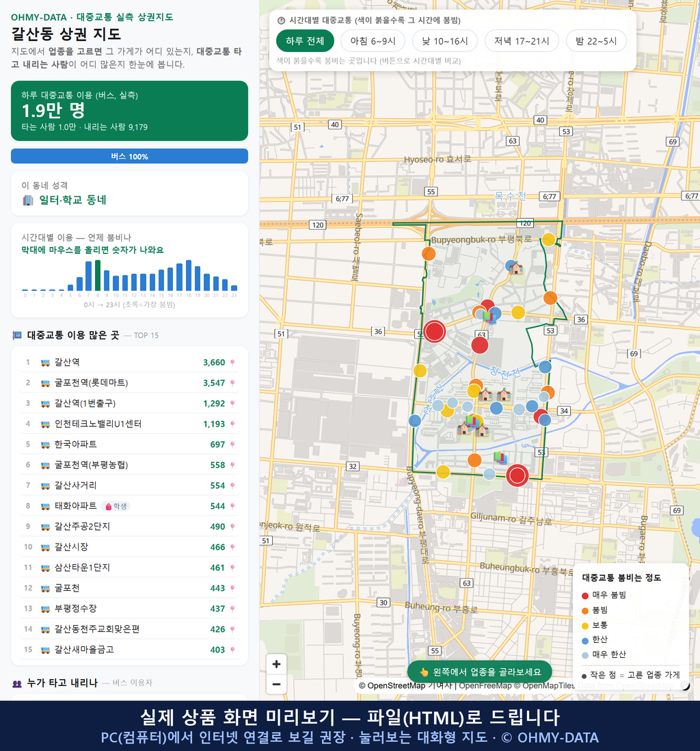
Task: Click the pin icon in 갈산새마을금고 row
Action: tap(232, 650)
